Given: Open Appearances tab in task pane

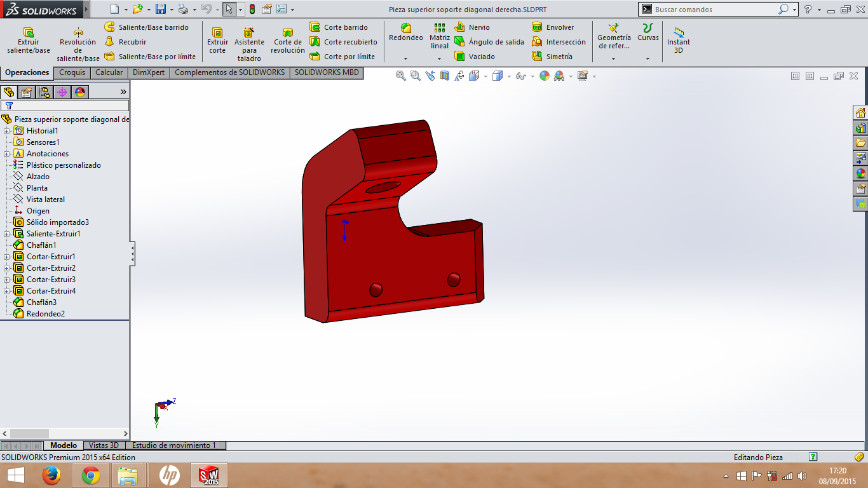Looking at the screenshot, I should [x=860, y=173].
